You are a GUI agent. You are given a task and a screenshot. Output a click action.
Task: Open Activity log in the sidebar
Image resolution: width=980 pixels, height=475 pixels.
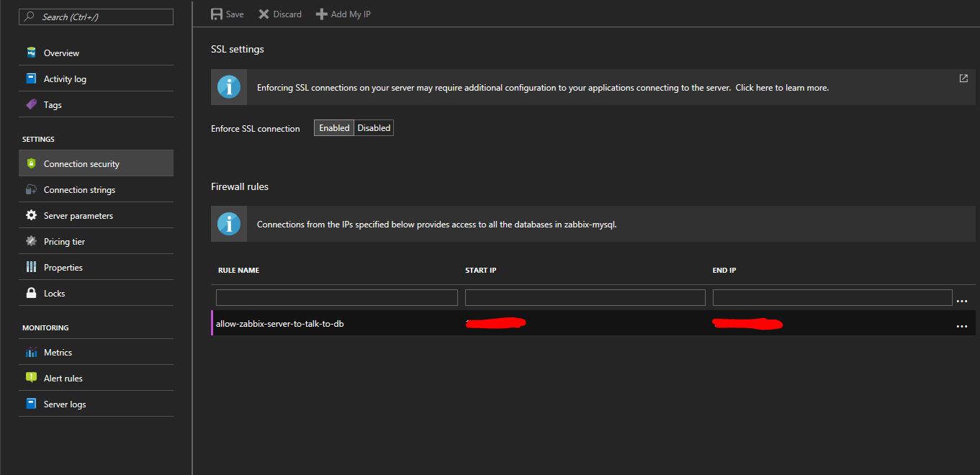96,78
